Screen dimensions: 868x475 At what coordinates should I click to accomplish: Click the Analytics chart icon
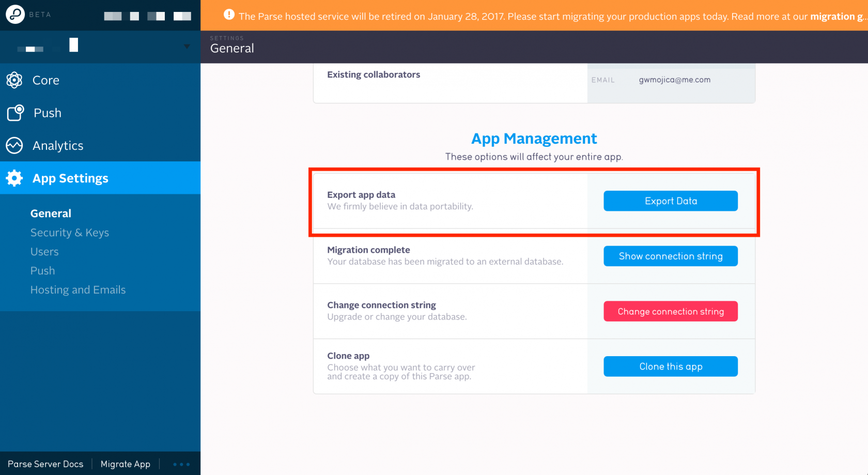pyautogui.click(x=14, y=146)
